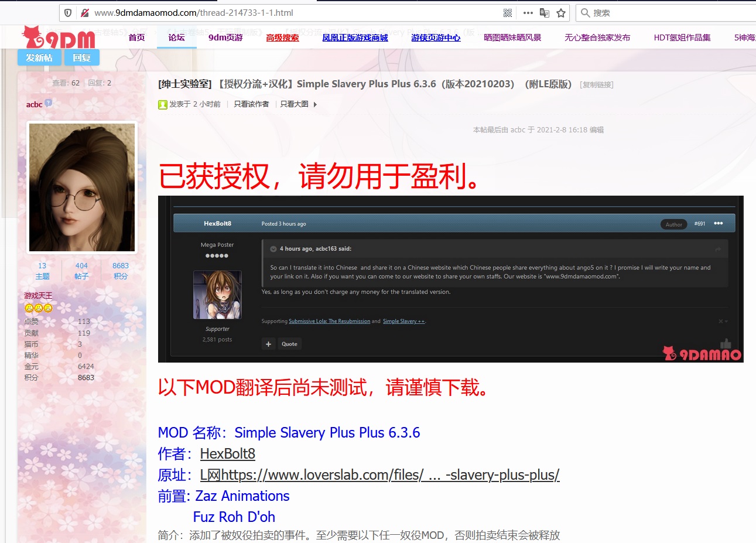Select the 论坛 nav tab
The image size is (756, 543).
[x=176, y=37]
